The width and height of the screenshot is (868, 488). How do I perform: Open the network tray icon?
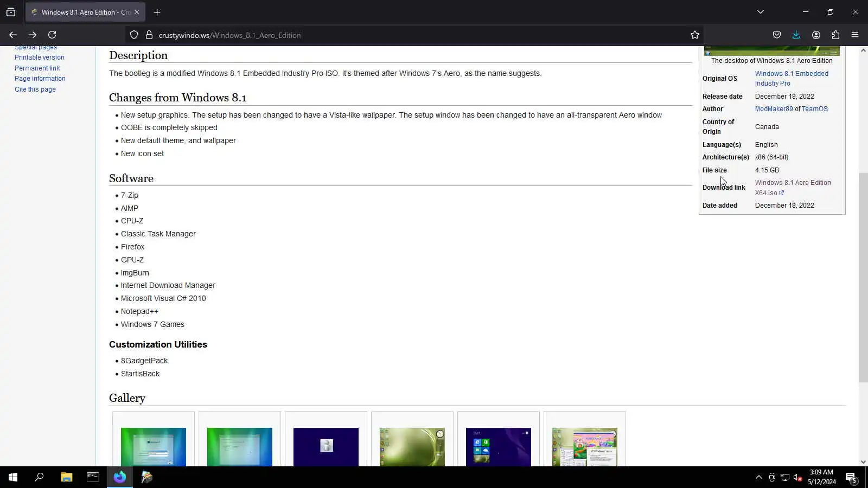click(x=785, y=477)
